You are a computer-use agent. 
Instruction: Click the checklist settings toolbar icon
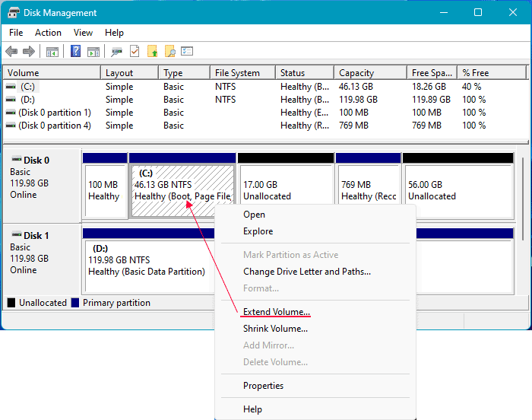point(187,52)
